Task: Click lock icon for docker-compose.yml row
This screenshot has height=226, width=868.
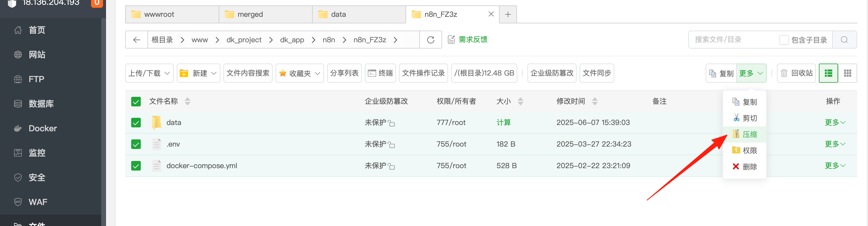Action: click(x=391, y=166)
